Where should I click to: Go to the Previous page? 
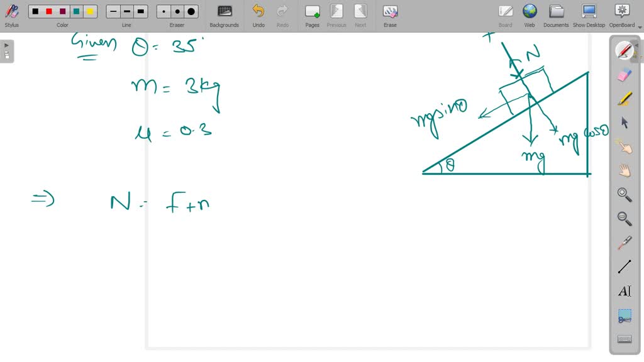tap(336, 16)
